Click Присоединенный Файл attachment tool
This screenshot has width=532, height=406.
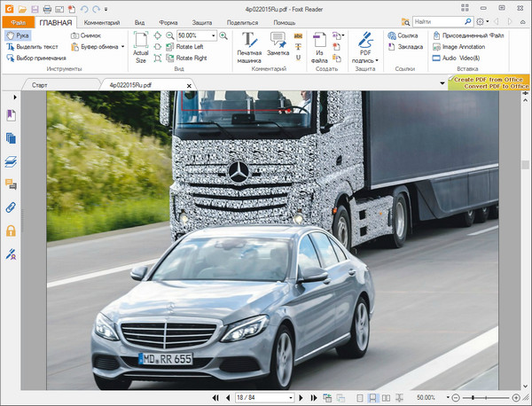468,35
